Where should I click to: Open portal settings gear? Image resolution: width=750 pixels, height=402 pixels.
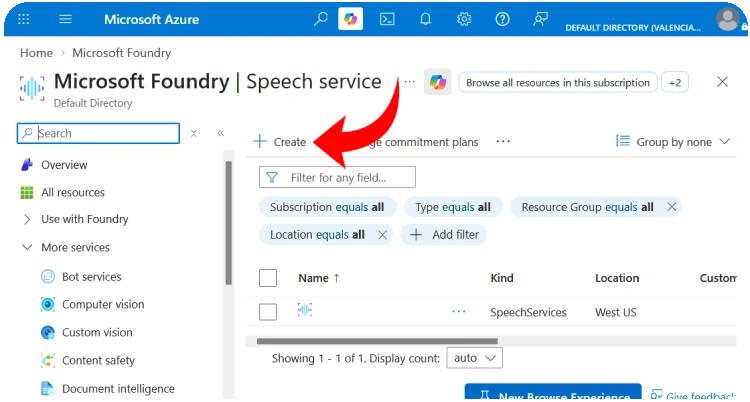[x=463, y=19]
